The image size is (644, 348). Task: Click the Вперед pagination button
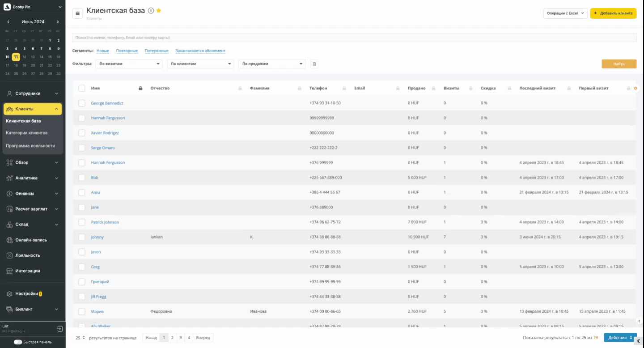tap(203, 338)
